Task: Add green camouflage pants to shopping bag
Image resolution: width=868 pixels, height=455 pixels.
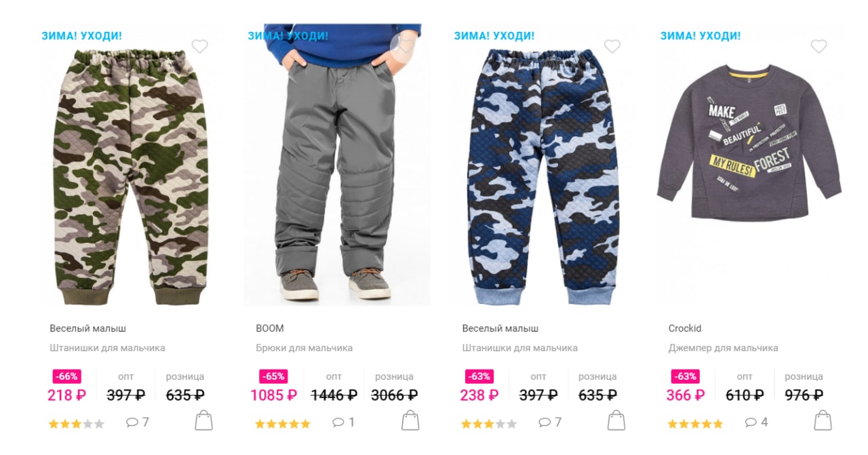Action: 203,420
